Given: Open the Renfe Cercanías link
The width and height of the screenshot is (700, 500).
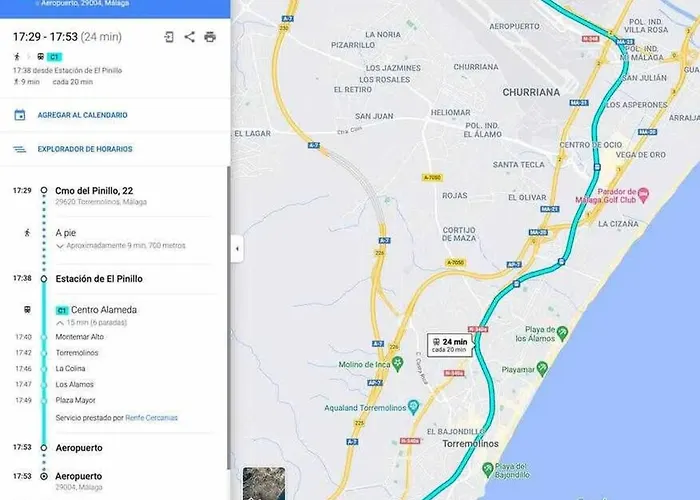Looking at the screenshot, I should point(151,418).
